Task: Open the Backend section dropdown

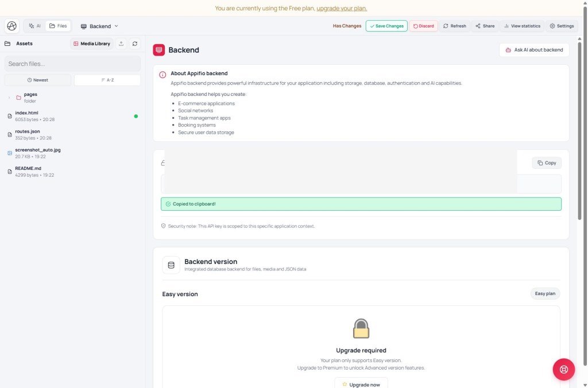Action: coord(99,26)
